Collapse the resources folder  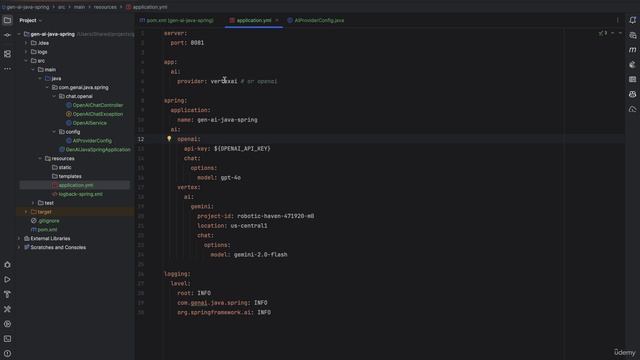coord(40,158)
